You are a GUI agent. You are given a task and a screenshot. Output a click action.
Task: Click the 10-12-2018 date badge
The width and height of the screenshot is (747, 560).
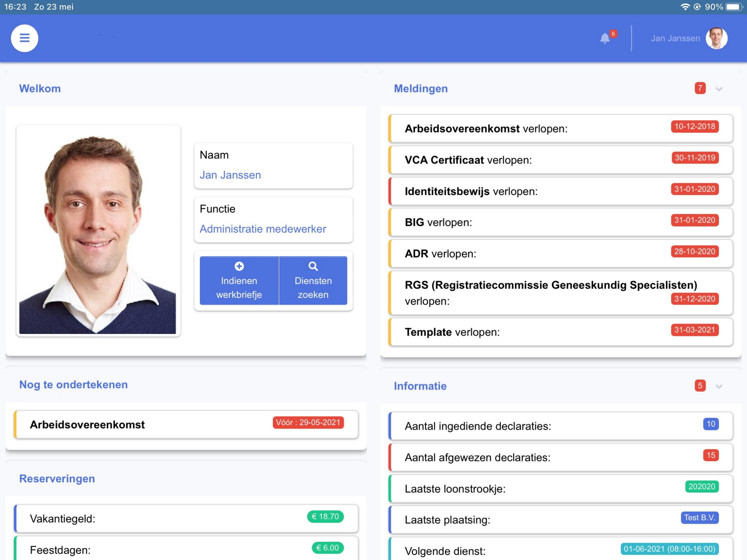coord(695,126)
